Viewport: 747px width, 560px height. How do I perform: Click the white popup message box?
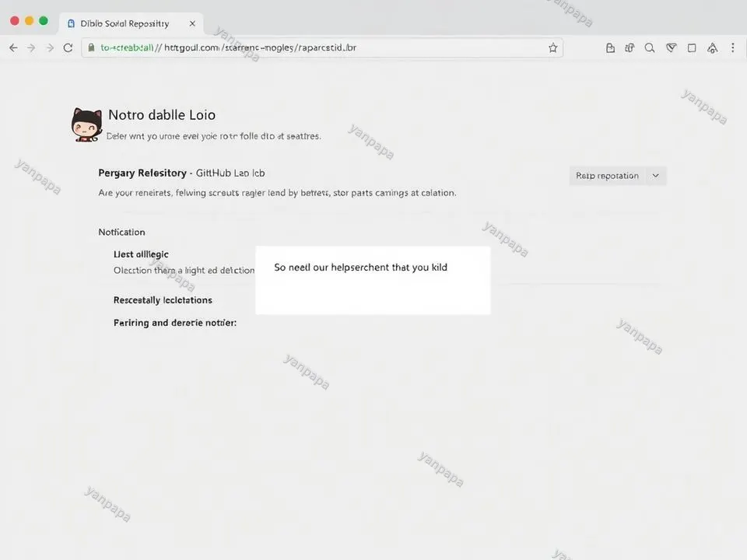point(373,281)
